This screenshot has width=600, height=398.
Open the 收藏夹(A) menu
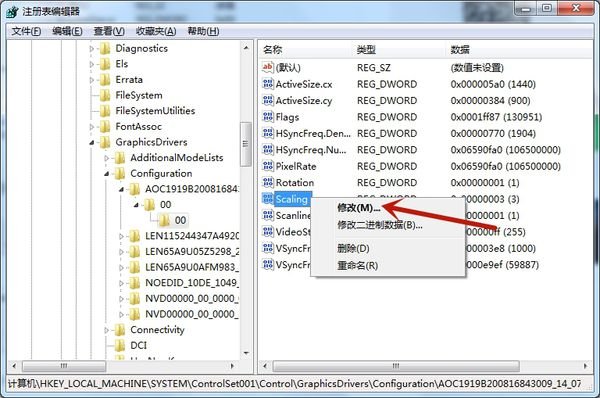coord(156,31)
